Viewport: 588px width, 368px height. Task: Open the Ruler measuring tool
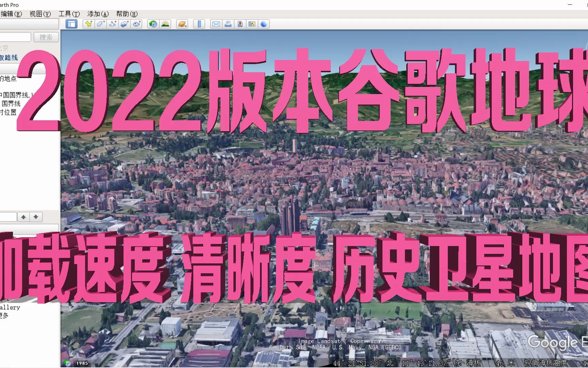coord(199,24)
